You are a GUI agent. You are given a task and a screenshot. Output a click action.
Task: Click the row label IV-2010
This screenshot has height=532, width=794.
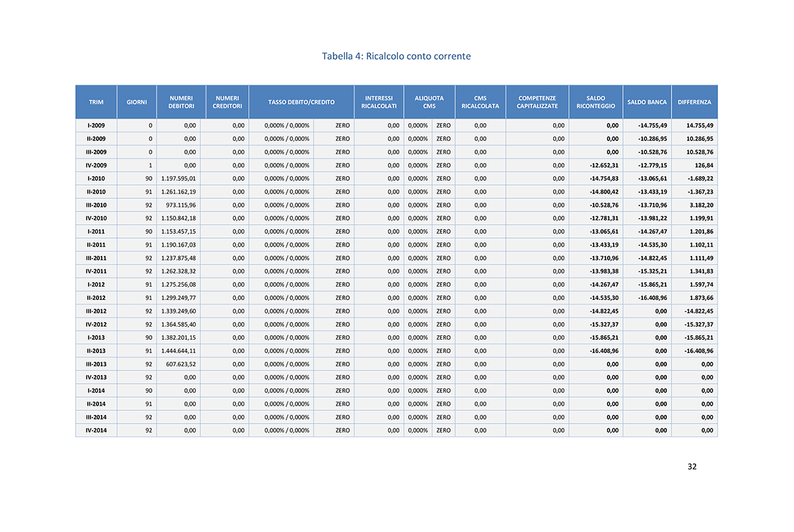(97, 218)
